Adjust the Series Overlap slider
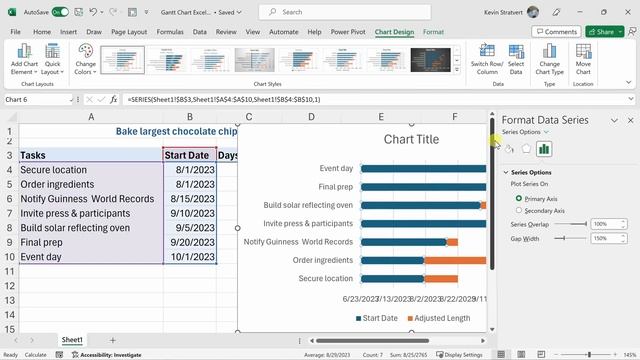The height and width of the screenshot is (360, 640). click(x=570, y=224)
